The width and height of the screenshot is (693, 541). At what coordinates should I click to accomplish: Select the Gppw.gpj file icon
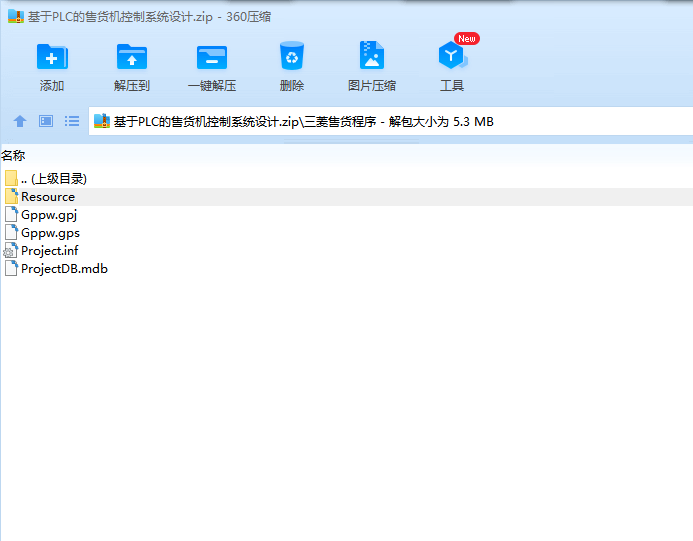click(11, 214)
